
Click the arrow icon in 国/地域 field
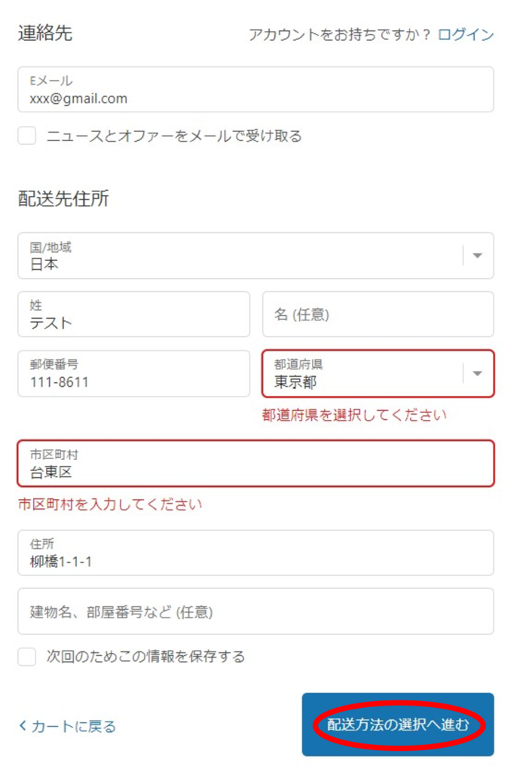tap(478, 256)
